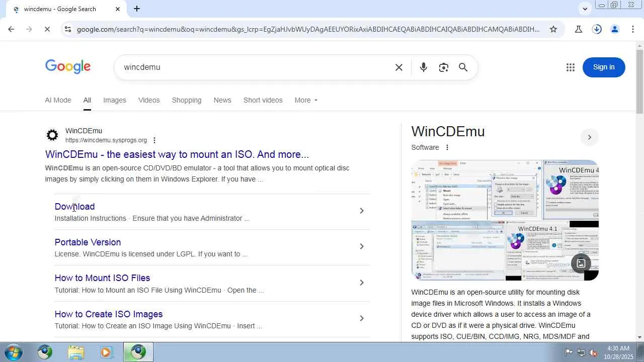Launch Windows Media Player from taskbar
644x362 pixels.
tap(106, 352)
